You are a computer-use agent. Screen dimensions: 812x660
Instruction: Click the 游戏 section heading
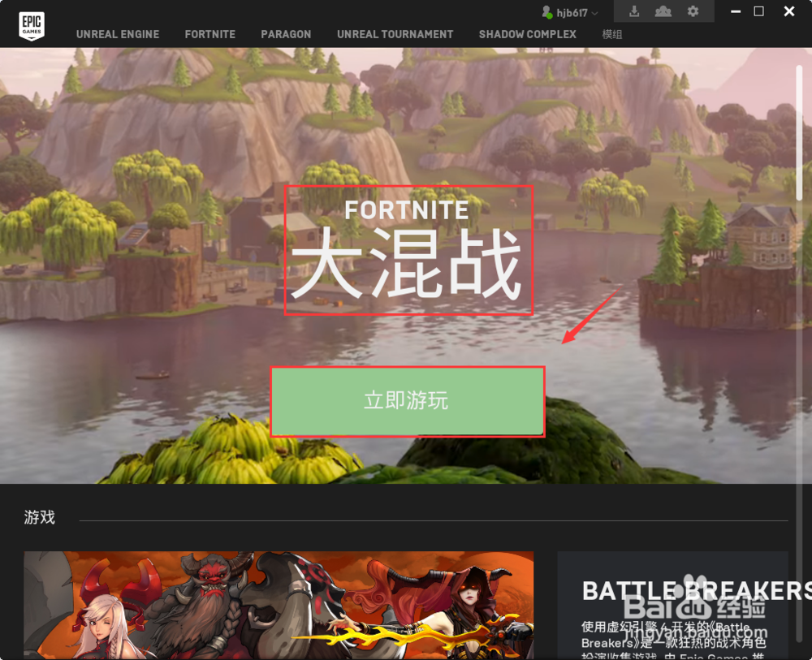[39, 516]
